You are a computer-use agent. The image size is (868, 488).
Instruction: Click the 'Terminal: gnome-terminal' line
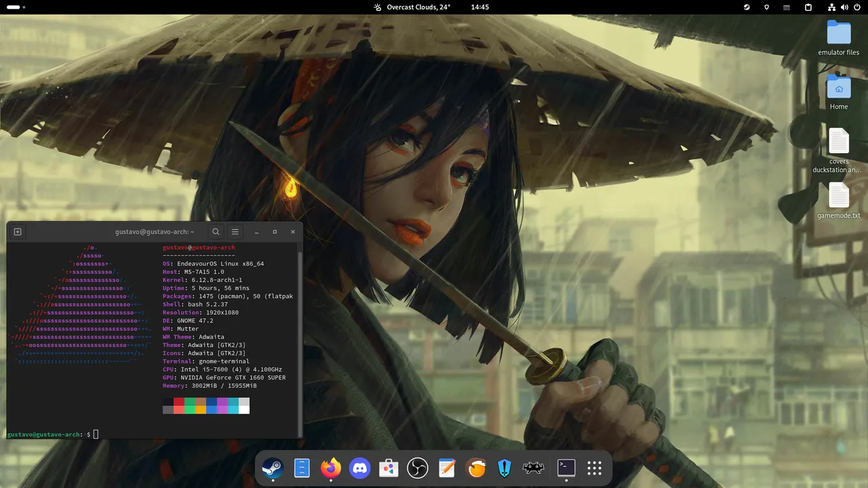point(206,361)
